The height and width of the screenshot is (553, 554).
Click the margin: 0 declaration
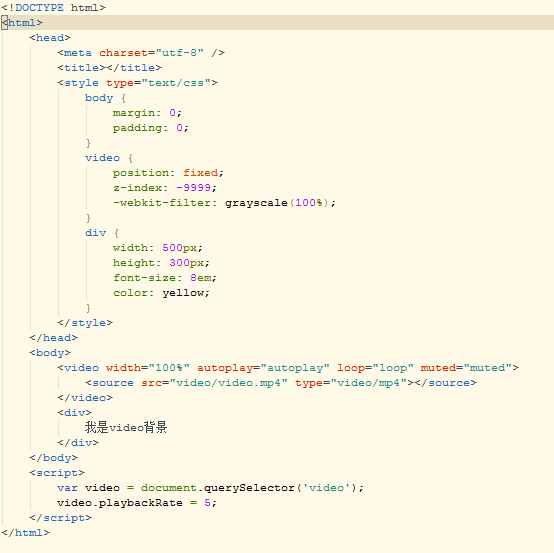tap(147, 113)
